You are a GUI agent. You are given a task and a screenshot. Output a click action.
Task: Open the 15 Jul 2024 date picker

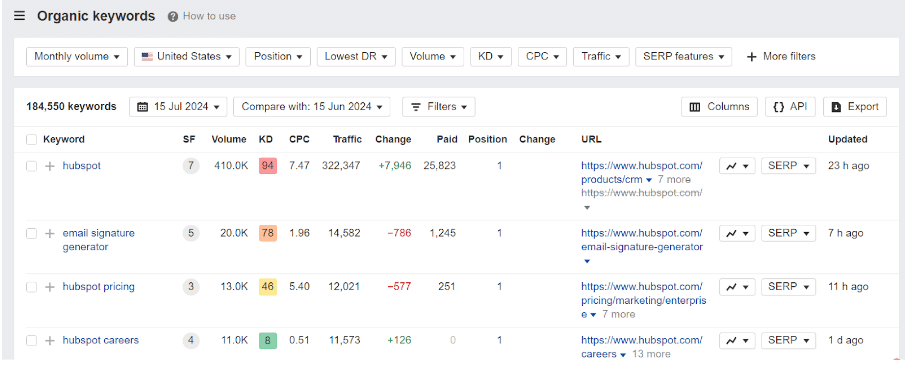[x=179, y=107]
